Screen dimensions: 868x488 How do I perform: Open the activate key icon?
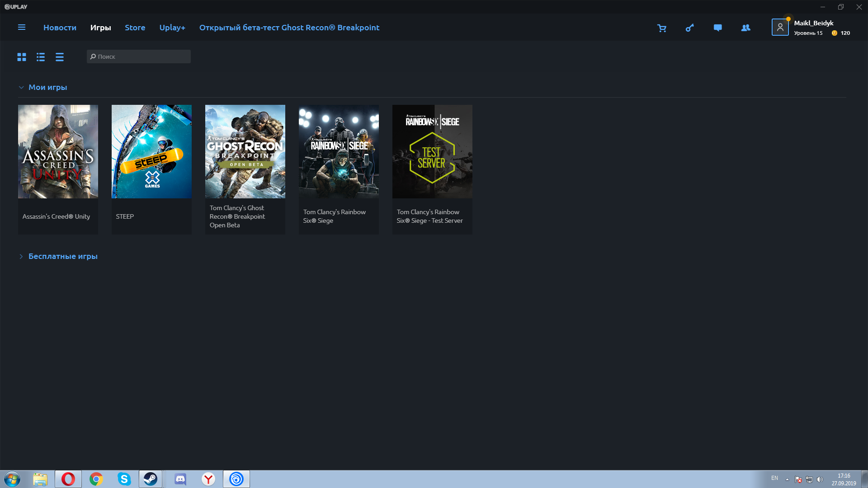[690, 28]
